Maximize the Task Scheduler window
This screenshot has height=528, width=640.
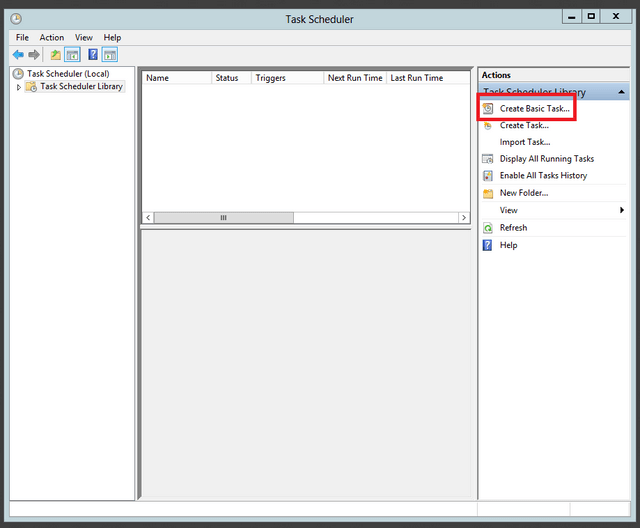591,17
